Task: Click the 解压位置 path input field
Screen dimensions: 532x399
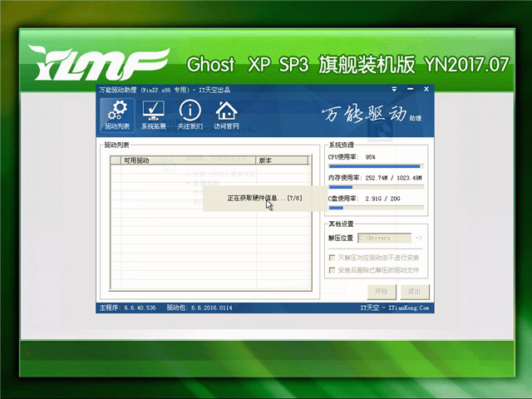Action: click(384, 239)
